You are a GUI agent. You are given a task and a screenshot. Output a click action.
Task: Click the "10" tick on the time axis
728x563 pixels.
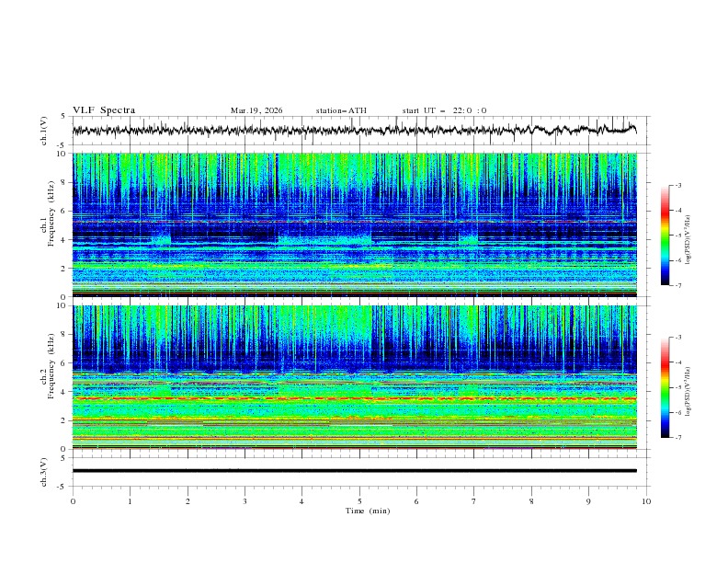(x=646, y=501)
